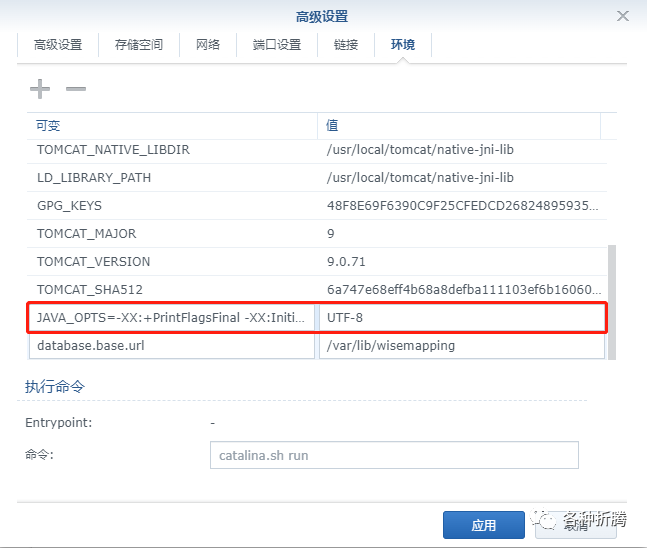Select the TOMCAT_VERSION variable row
Screen dimensions: 647x548
pos(317,262)
